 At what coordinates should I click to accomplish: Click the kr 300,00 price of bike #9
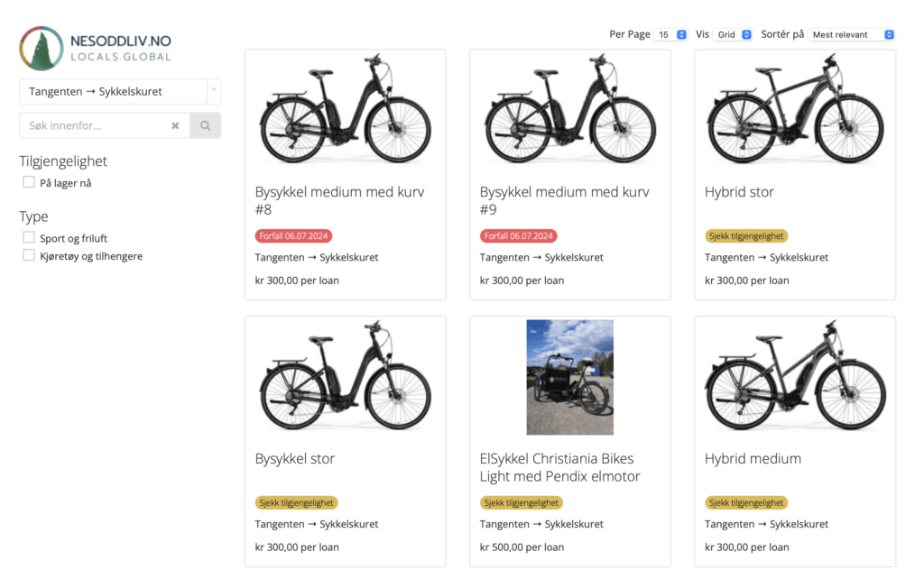click(x=522, y=280)
